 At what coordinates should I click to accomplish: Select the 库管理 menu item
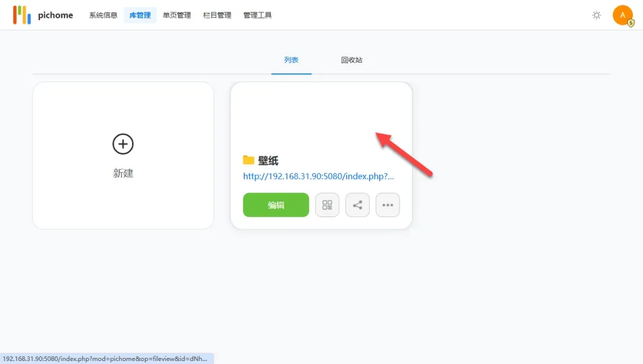click(140, 15)
